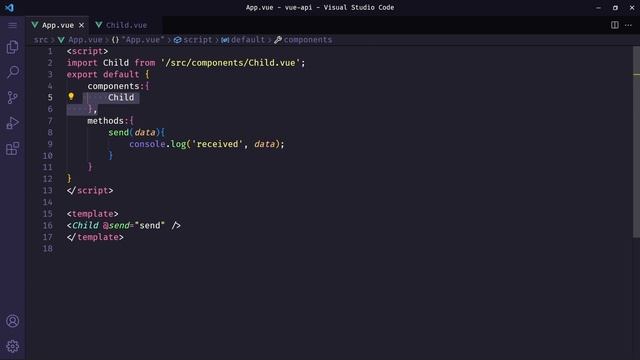This screenshot has height=360, width=640.
Task: Click the highlighted 'Child' on line 5
Action: point(121,98)
